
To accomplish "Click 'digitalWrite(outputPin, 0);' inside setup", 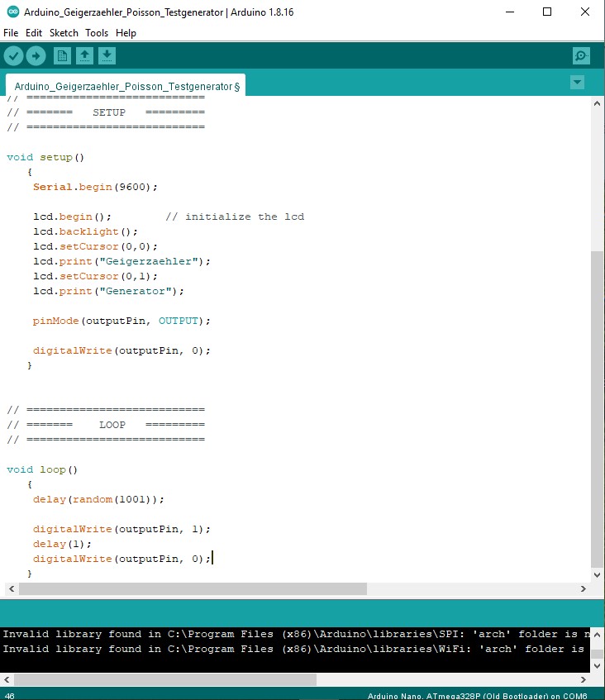I will (121, 350).
